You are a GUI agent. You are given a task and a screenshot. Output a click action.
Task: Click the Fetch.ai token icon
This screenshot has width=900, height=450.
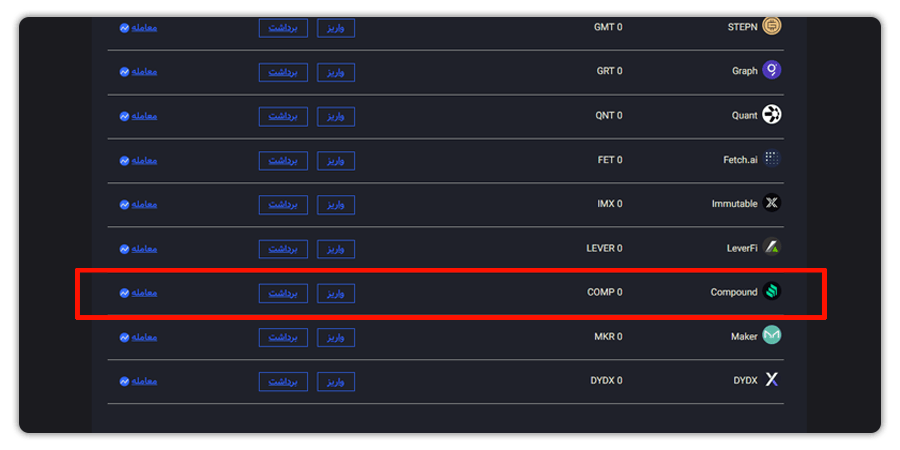[x=771, y=158]
